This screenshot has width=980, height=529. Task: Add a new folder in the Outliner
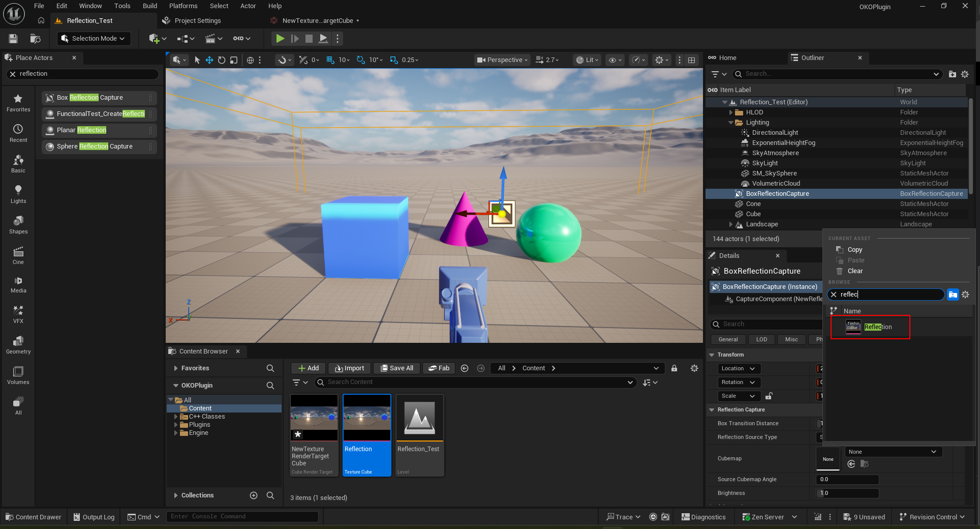[x=953, y=74]
